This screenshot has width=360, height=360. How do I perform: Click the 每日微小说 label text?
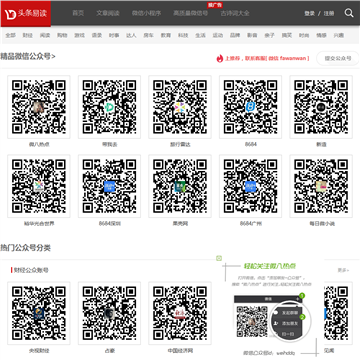click(322, 224)
